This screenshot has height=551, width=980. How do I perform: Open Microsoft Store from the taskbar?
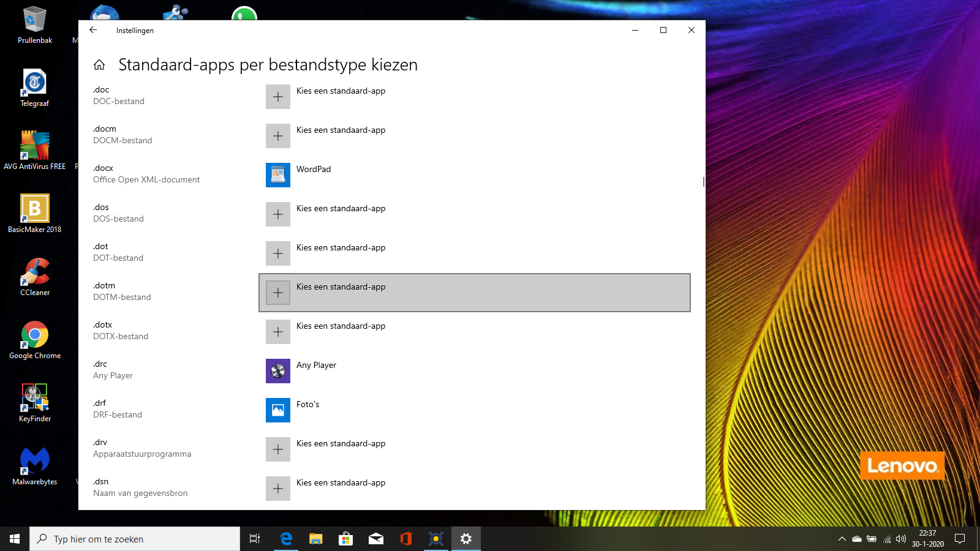pos(345,539)
